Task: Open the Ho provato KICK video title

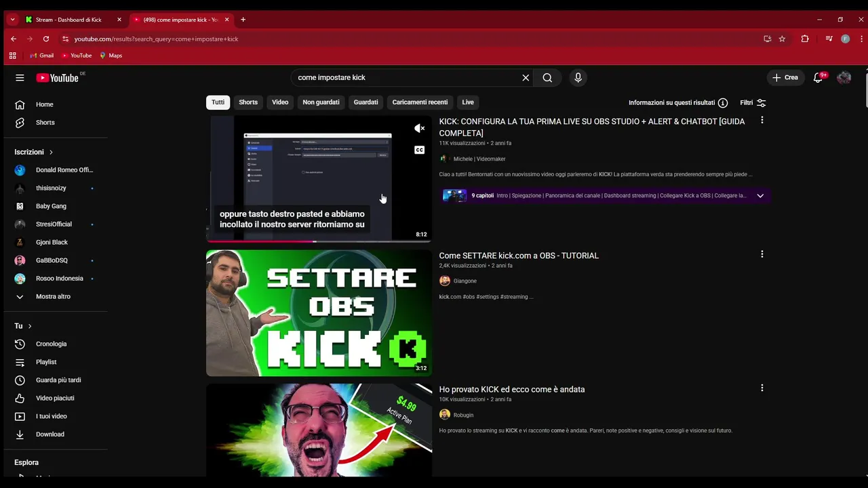Action: [512, 390]
